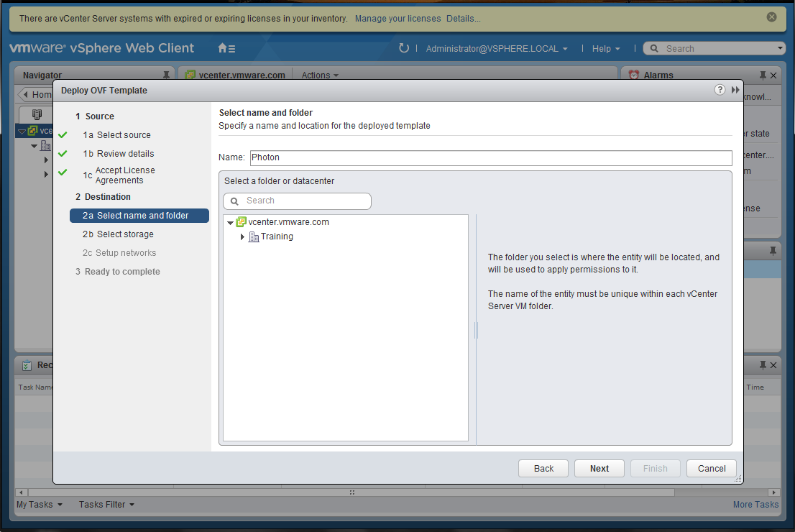Open the Details... link in banner

click(464, 18)
